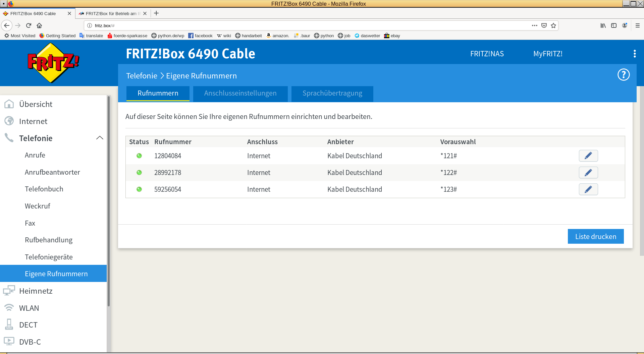Click status indicator for number 28992178
This screenshot has height=354, width=644.
pyautogui.click(x=139, y=172)
